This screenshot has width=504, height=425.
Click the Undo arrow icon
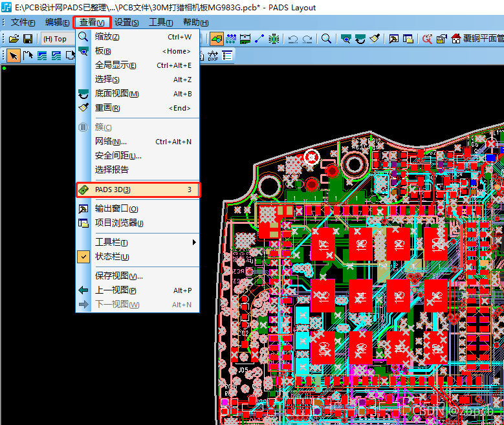tap(293, 39)
